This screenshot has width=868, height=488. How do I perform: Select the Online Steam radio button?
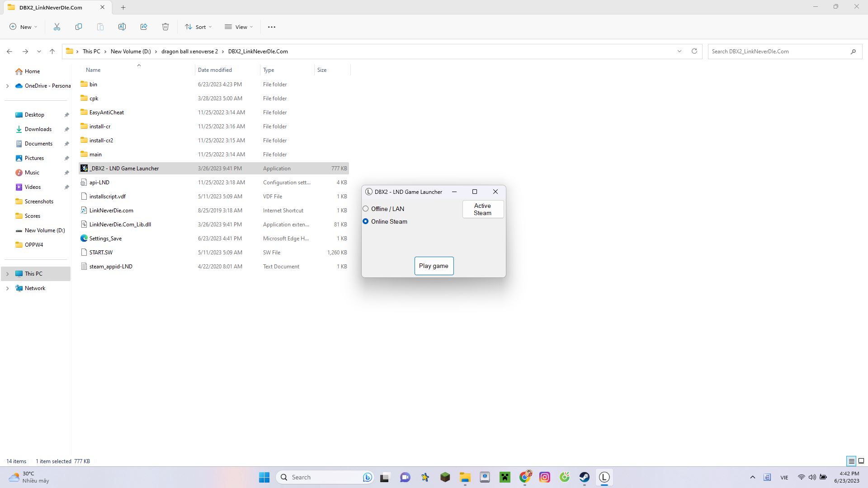[365, 221]
